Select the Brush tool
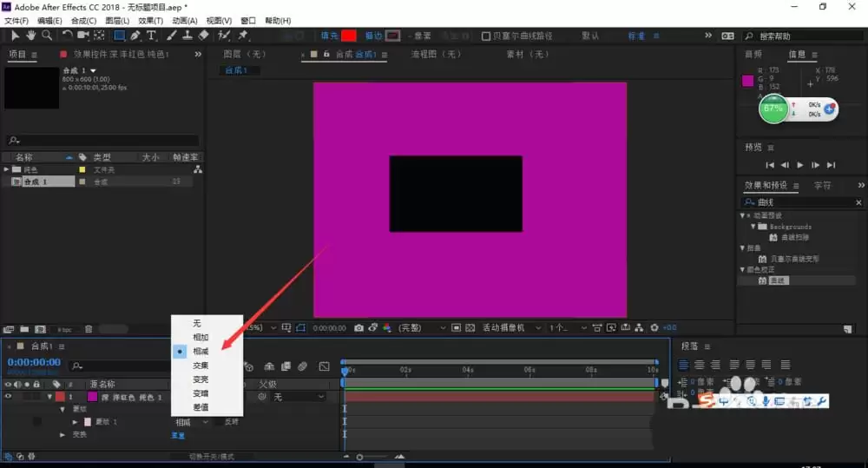 [x=172, y=36]
